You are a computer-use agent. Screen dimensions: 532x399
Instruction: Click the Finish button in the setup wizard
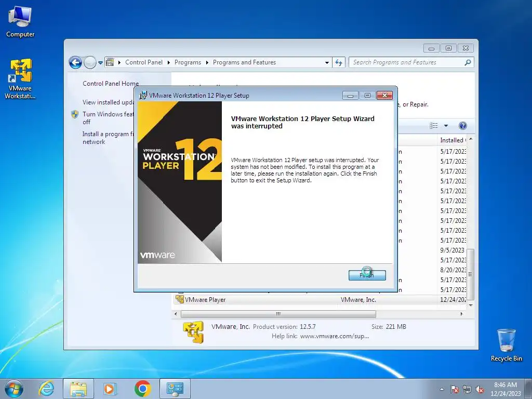pos(367,275)
